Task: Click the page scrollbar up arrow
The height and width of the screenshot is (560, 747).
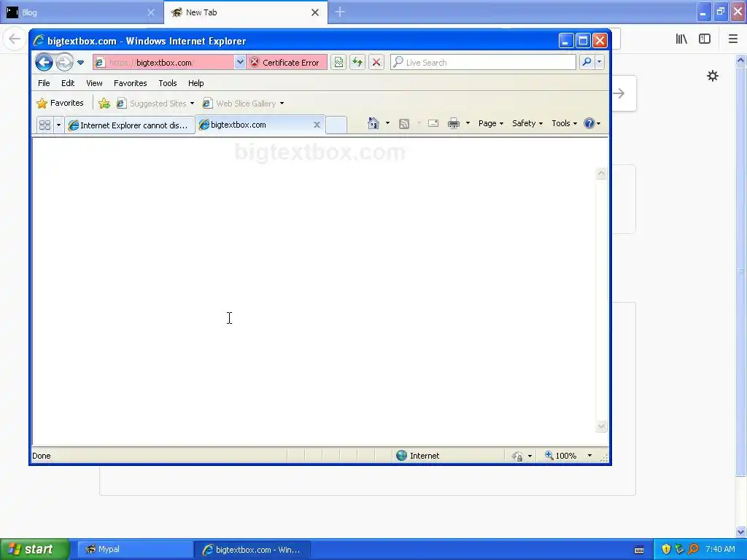Action: (x=601, y=174)
